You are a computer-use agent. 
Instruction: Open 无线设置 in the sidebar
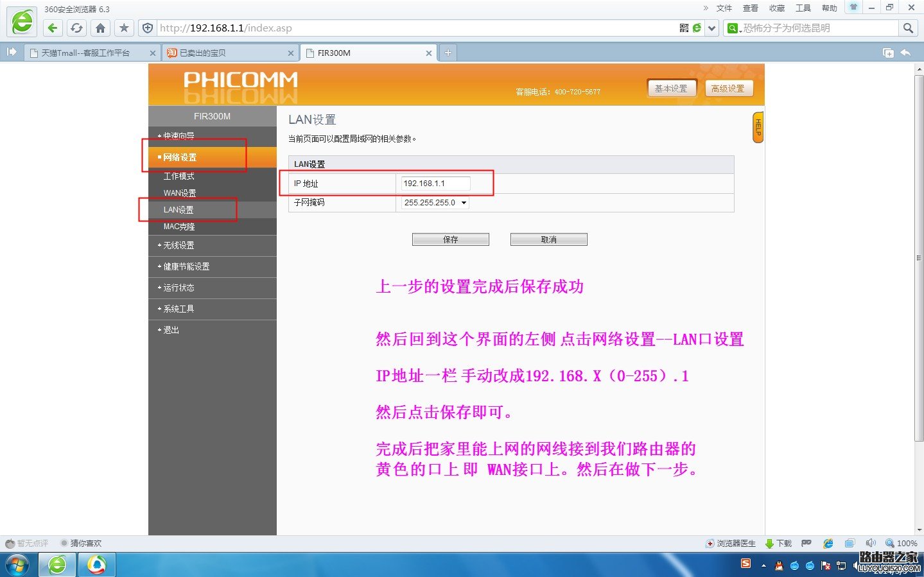coord(177,245)
